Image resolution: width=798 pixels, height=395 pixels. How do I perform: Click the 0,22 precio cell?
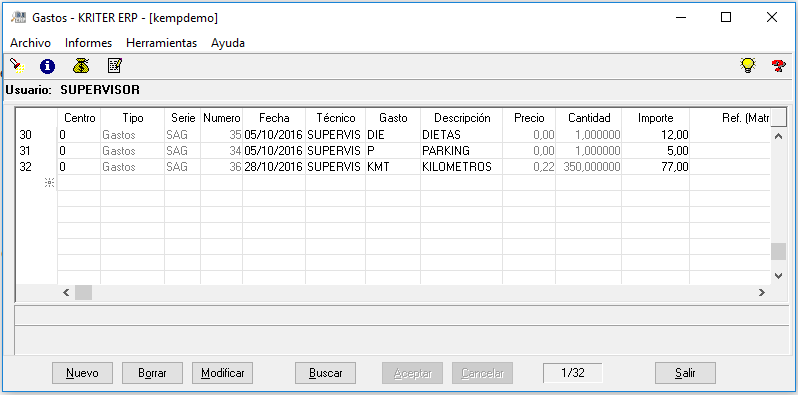[x=529, y=166]
